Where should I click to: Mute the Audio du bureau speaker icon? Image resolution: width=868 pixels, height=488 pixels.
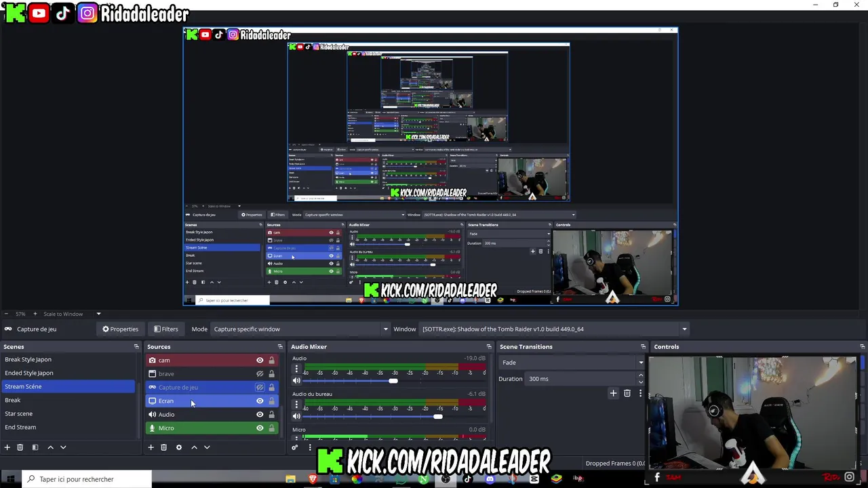(296, 416)
